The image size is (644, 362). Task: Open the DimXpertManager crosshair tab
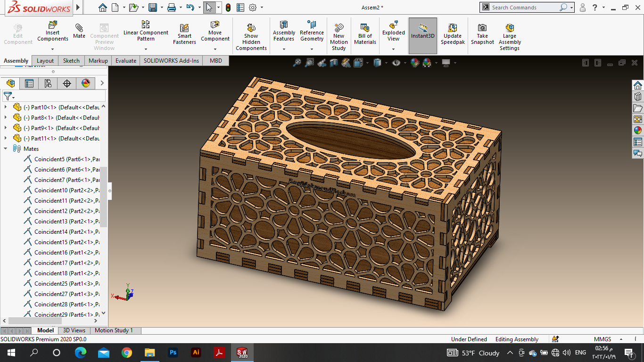click(x=66, y=83)
